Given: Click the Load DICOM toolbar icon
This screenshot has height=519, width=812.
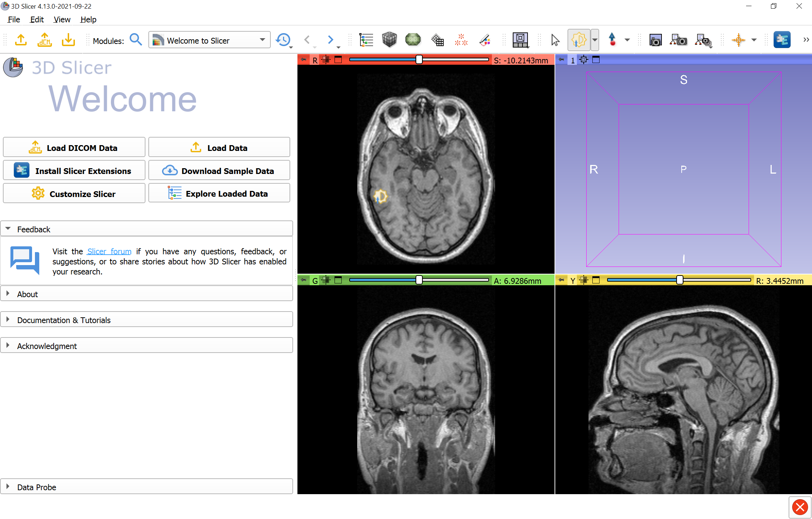Looking at the screenshot, I should click(x=45, y=40).
